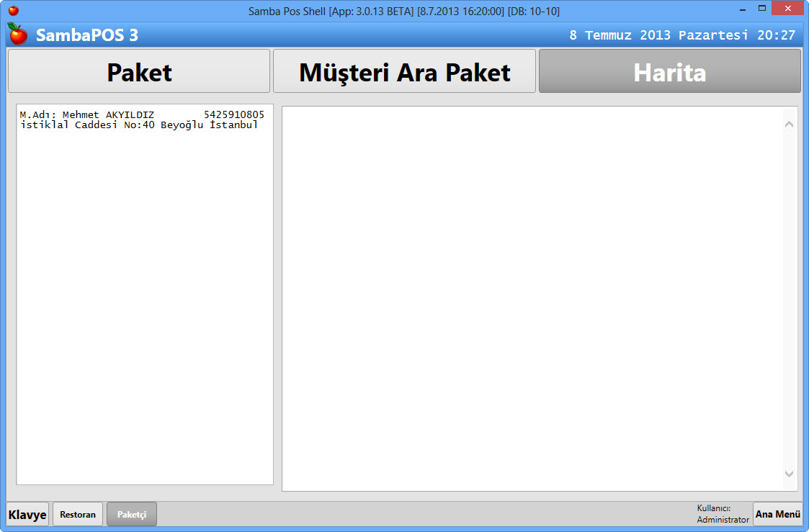Open the Paket screen
Image resolution: width=809 pixels, height=532 pixels.
point(139,72)
